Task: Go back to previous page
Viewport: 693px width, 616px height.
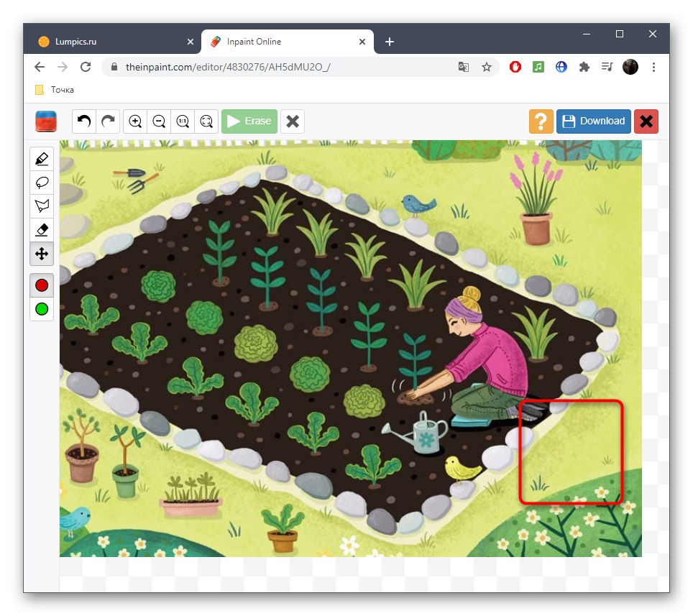Action: pos(40,67)
